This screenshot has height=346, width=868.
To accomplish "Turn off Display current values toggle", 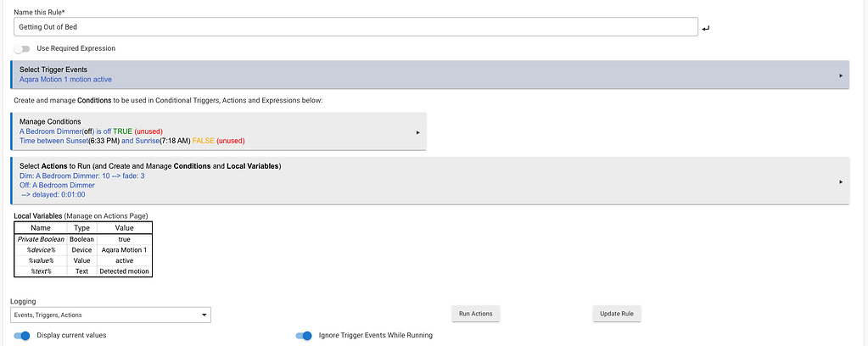I will pyautogui.click(x=22, y=335).
